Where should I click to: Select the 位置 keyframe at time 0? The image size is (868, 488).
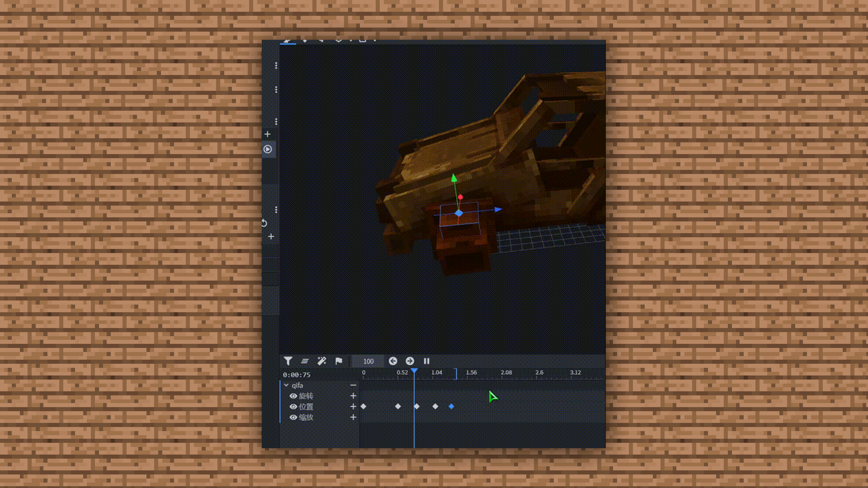363,407
